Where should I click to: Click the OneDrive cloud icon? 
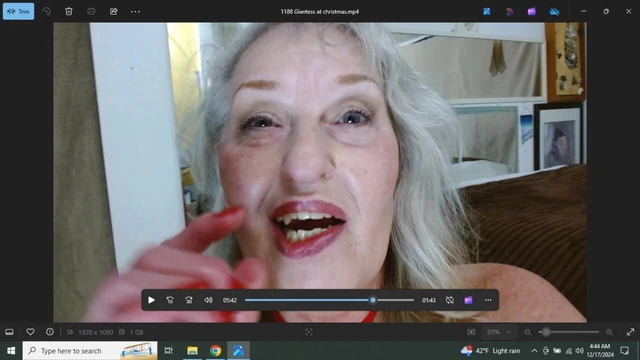[554, 11]
